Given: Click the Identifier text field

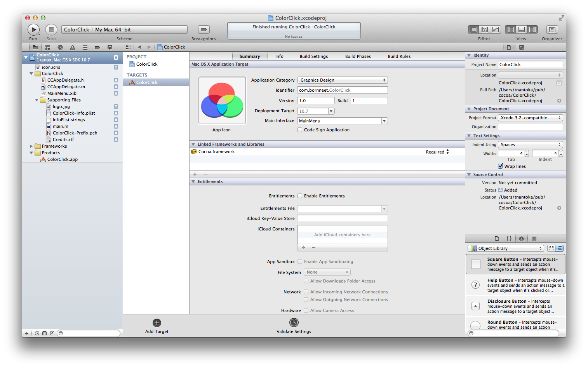Looking at the screenshot, I should coord(343,90).
